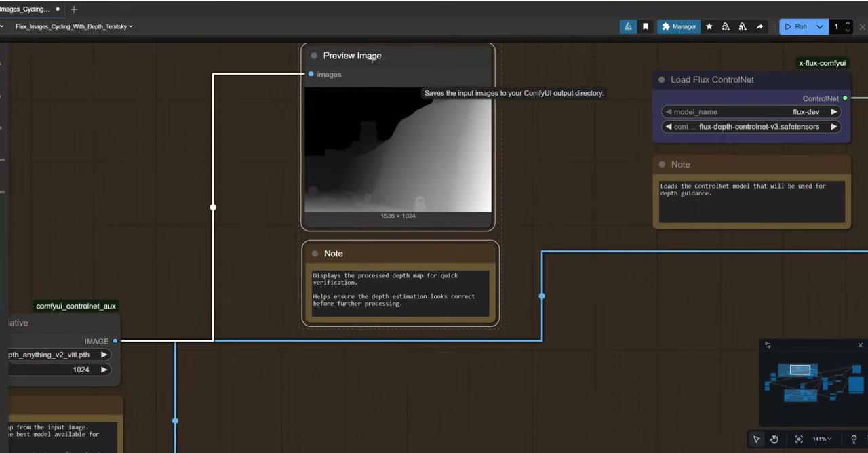Click the Preview Image node title

point(352,56)
